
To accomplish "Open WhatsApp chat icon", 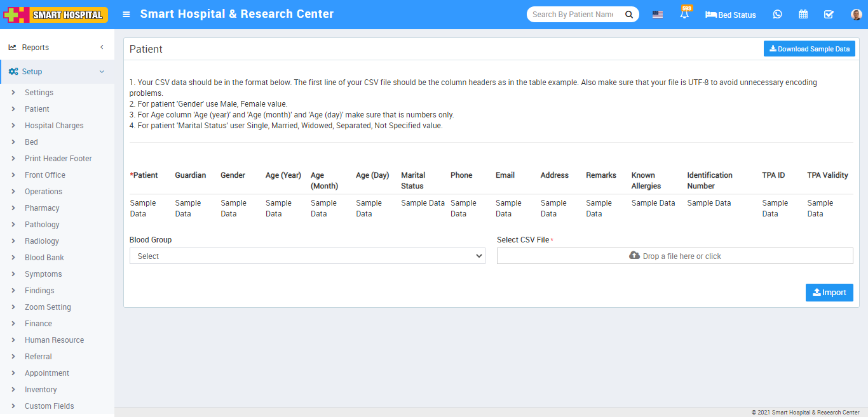I will (778, 15).
